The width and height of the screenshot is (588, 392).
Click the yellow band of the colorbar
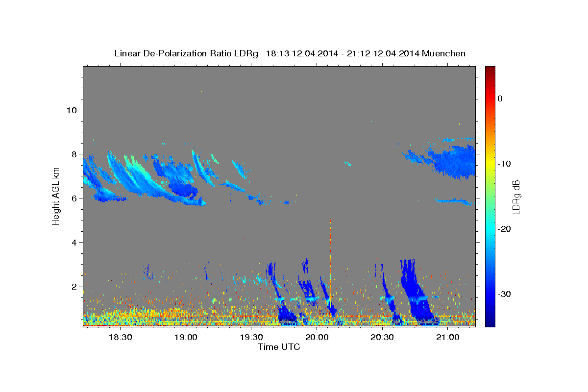[490, 162]
